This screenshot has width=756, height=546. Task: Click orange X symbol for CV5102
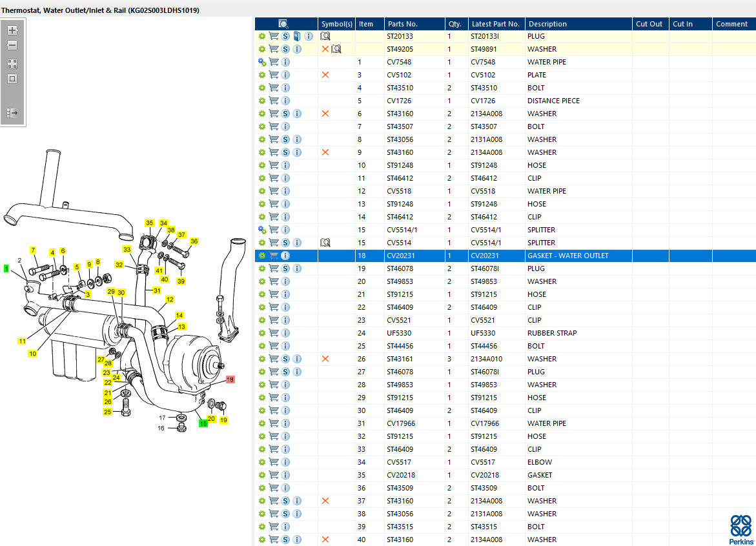click(x=325, y=75)
